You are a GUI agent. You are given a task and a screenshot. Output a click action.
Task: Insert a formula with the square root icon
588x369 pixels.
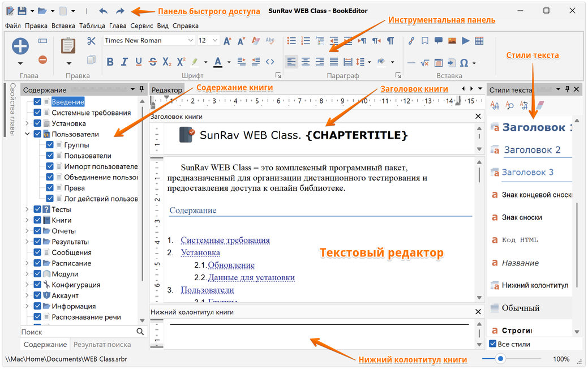(x=425, y=63)
